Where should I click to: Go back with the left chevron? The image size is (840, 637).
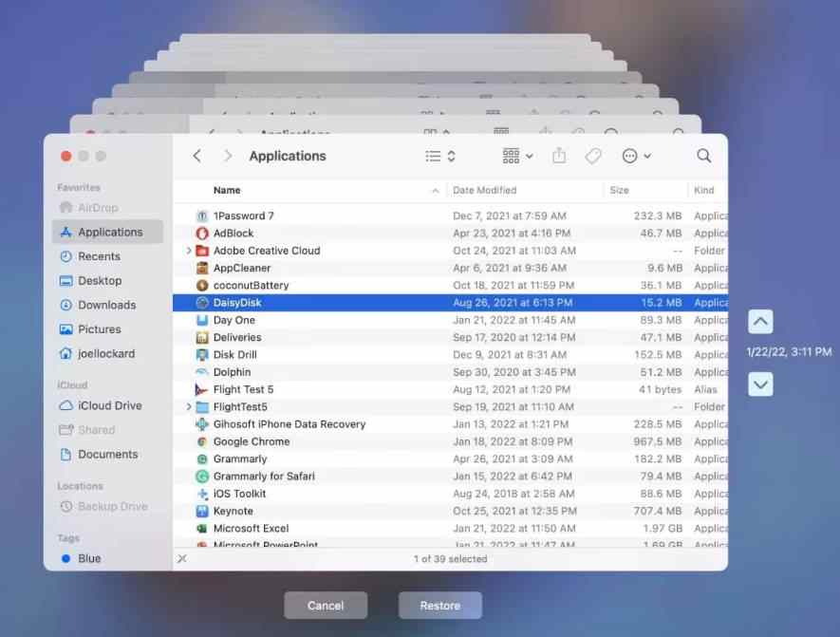[197, 156]
